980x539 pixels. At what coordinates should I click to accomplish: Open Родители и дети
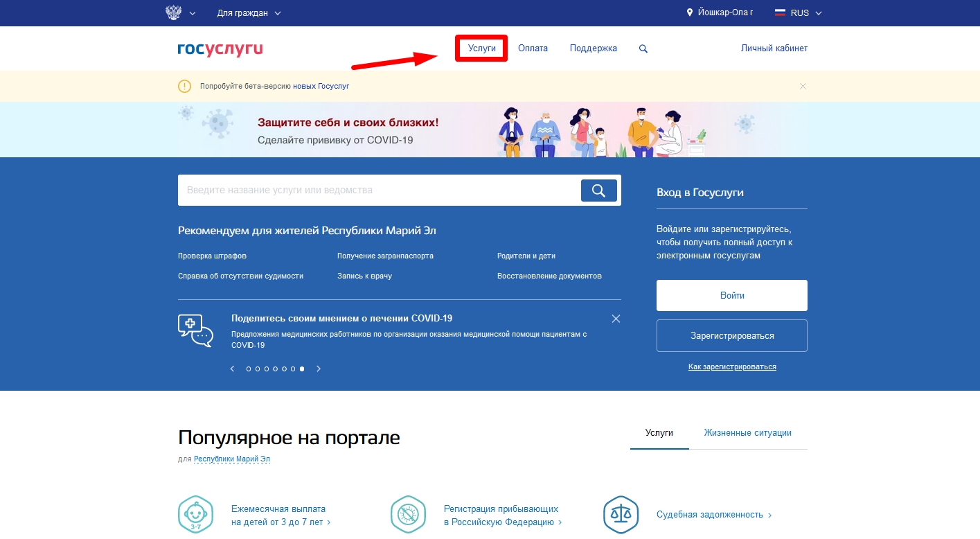click(x=526, y=256)
